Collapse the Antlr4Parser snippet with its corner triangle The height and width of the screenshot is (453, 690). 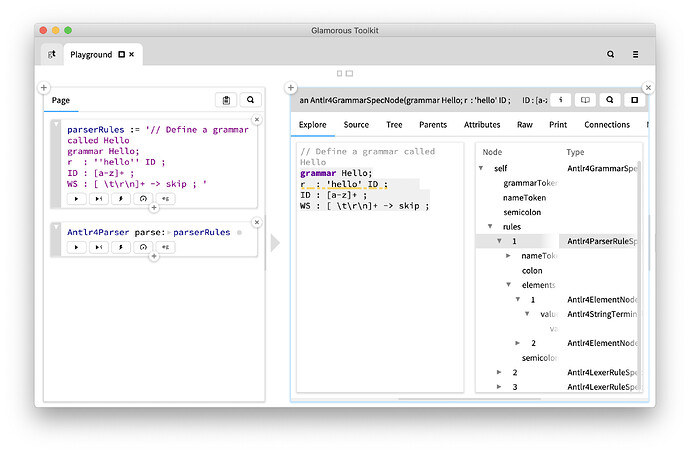pos(56,227)
